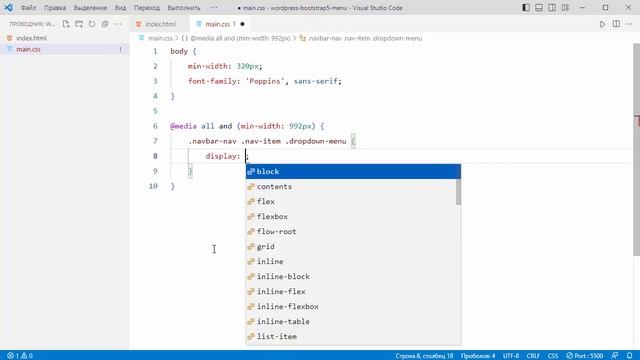Click .navbar-nav selector on line 7
The height and width of the screenshot is (360, 640).
coord(212,141)
